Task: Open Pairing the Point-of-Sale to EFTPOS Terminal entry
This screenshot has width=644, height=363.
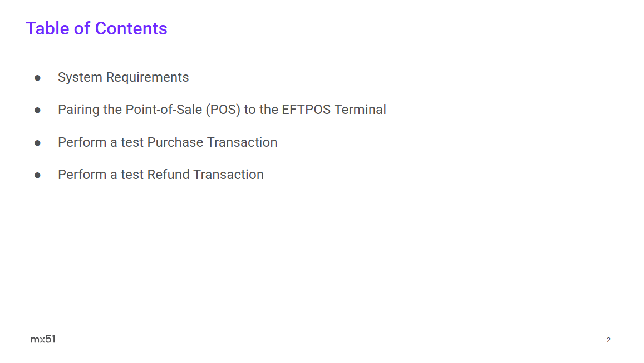Action: pyautogui.click(x=222, y=110)
